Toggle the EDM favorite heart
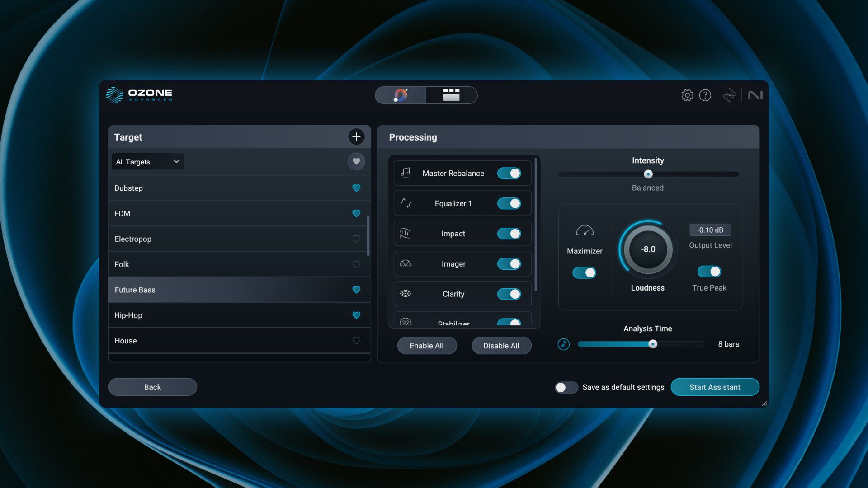The image size is (868, 488). click(x=356, y=213)
